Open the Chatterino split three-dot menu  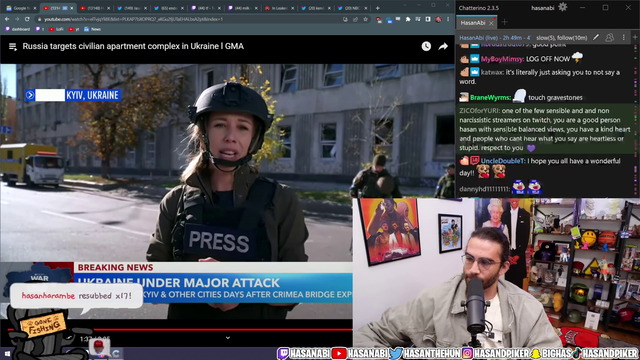[623, 38]
